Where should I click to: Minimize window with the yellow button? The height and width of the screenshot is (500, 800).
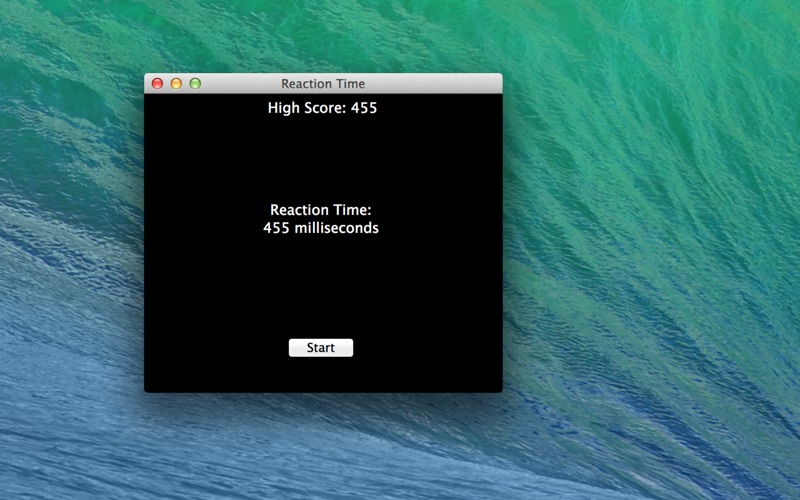[176, 84]
